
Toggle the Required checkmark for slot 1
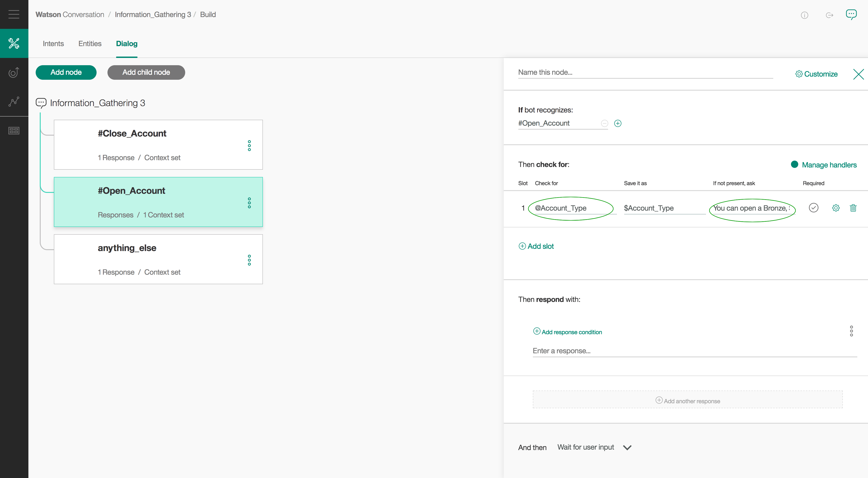click(x=814, y=208)
